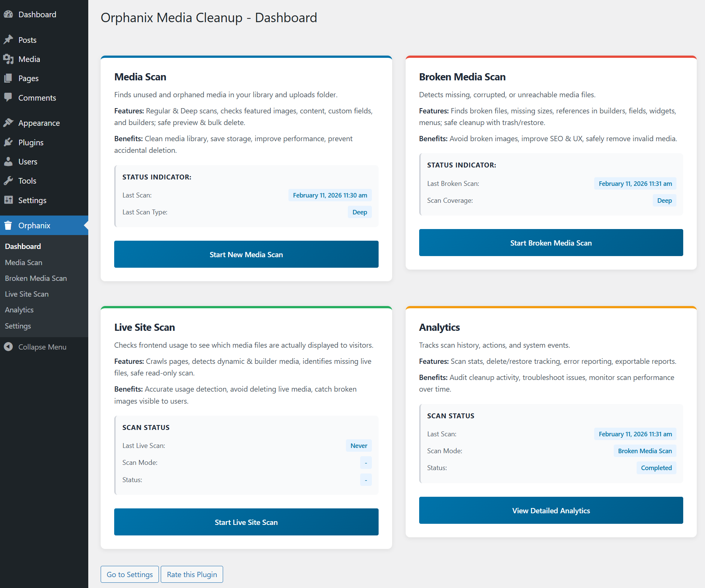Click the Plugins plug icon

tap(8, 142)
